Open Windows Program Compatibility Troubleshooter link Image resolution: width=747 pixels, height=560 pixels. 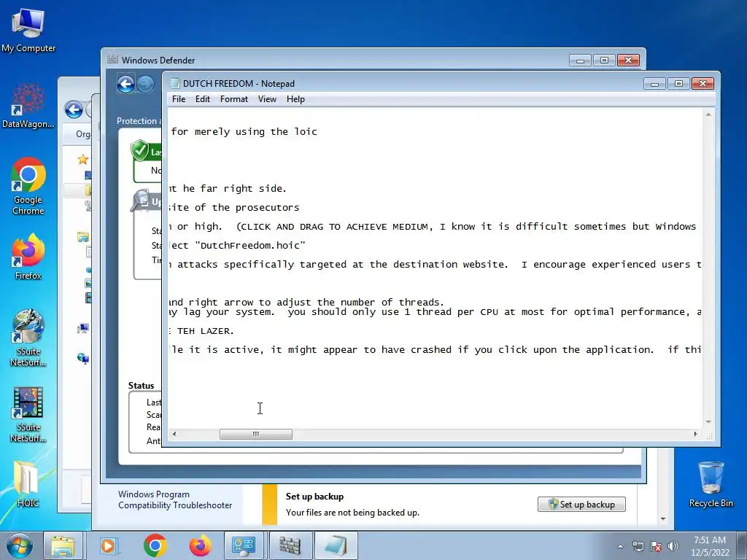pos(175,499)
